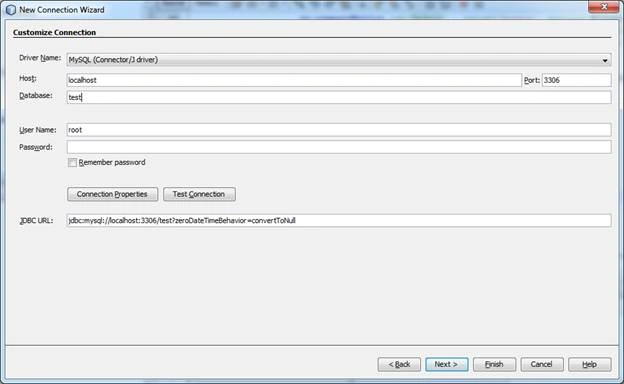
Task: Proceed with the Next button
Action: pos(447,364)
